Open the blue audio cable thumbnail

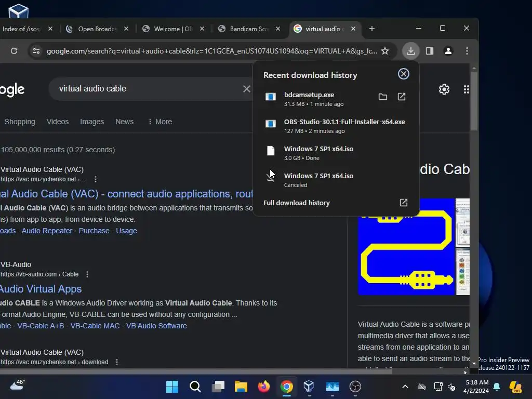pos(406,247)
